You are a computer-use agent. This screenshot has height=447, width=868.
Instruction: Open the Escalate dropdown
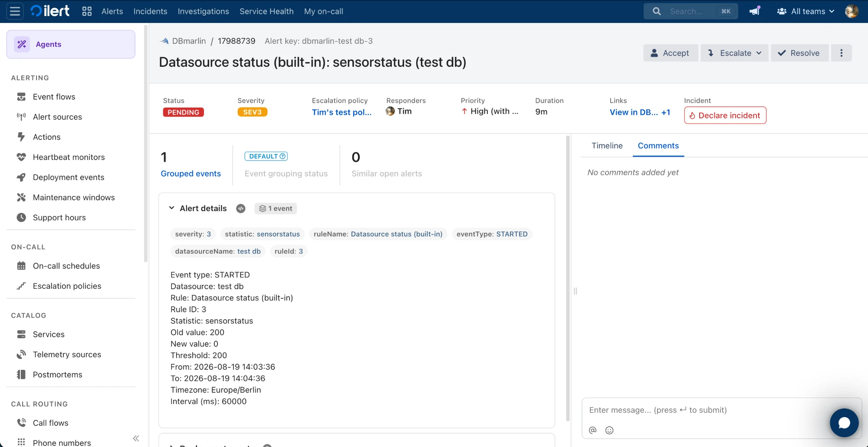(x=734, y=53)
